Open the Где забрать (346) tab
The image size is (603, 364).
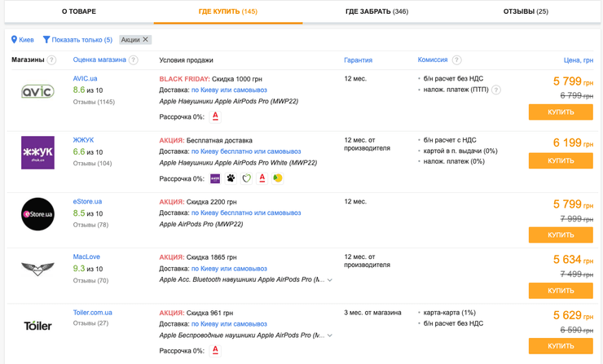pos(376,11)
